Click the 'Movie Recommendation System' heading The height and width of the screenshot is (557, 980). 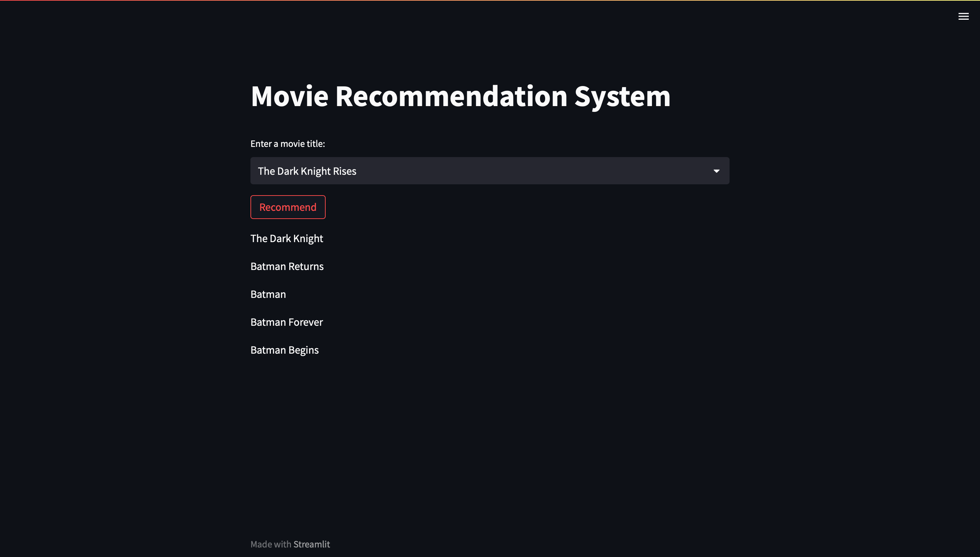(460, 96)
